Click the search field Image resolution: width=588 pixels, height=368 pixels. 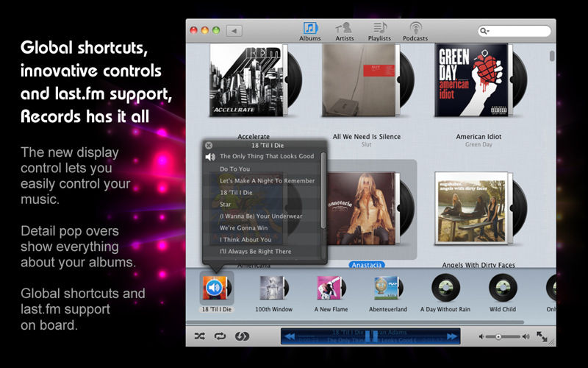[x=514, y=31]
